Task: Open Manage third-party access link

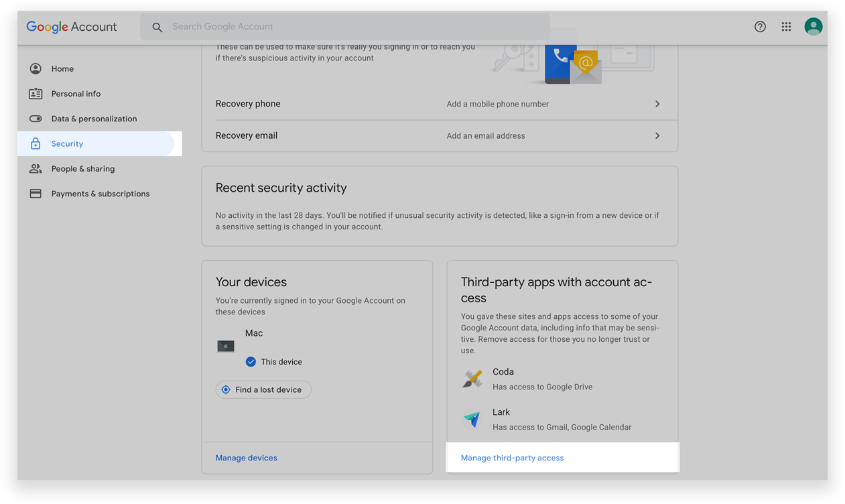Action: 512,458
